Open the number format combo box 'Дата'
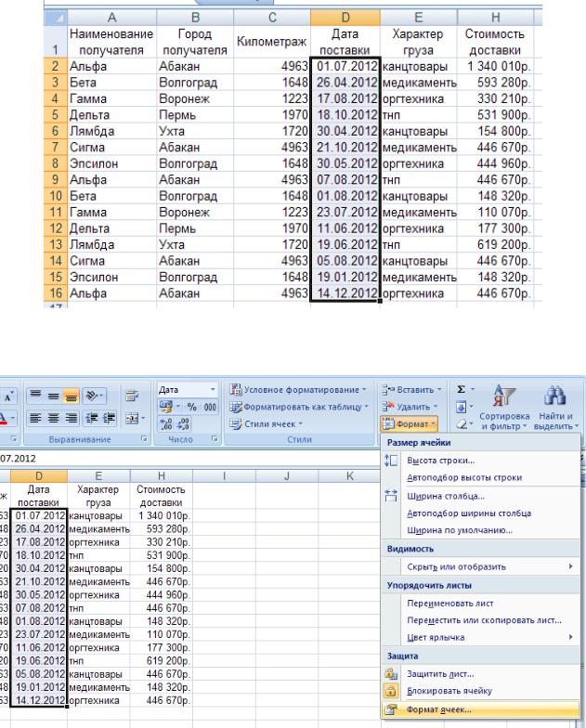The image size is (586, 728). [x=188, y=390]
